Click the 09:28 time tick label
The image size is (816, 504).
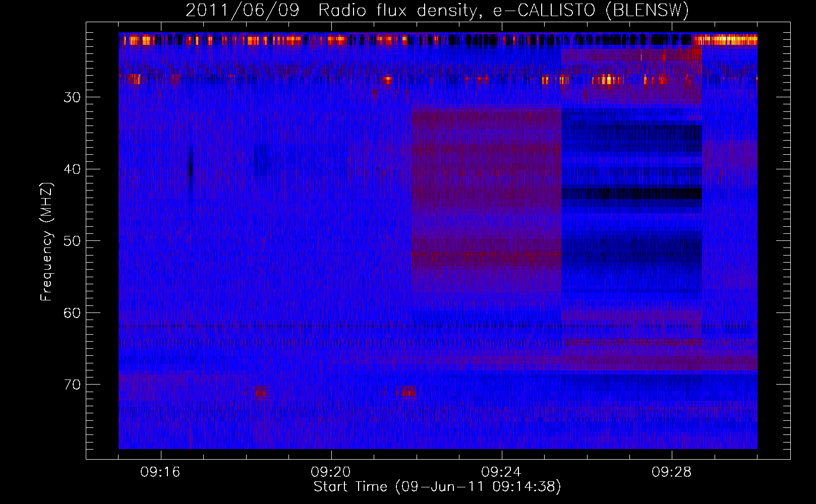[672, 472]
